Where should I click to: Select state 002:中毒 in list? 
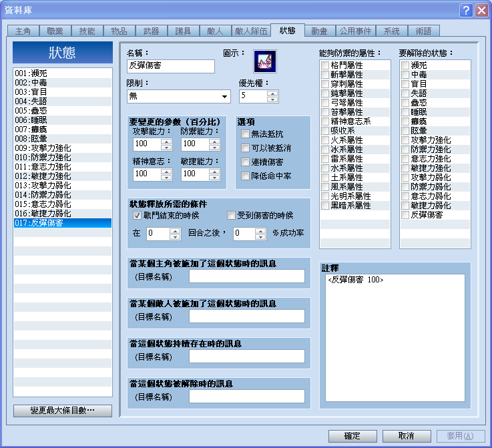pos(63,83)
